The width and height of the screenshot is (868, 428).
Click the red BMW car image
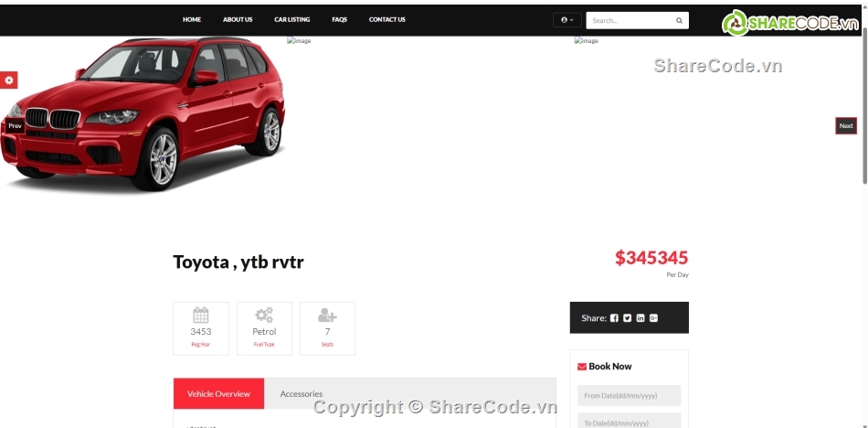pos(143,113)
